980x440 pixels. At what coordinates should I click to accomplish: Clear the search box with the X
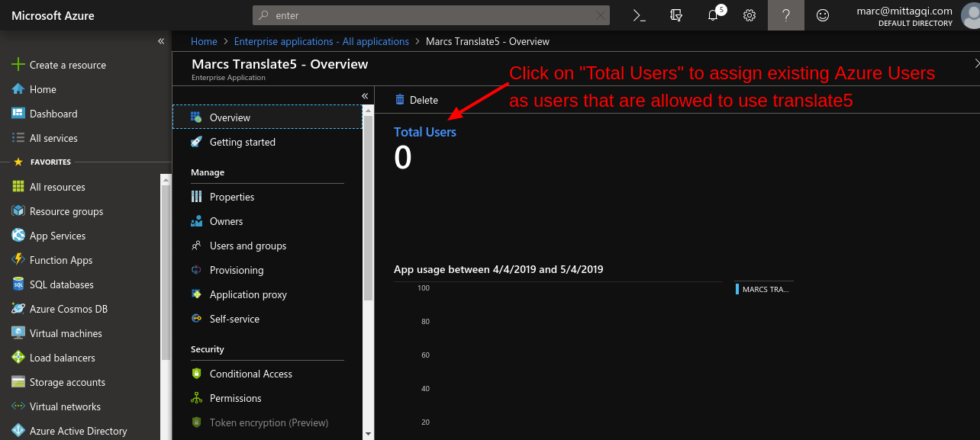[601, 15]
